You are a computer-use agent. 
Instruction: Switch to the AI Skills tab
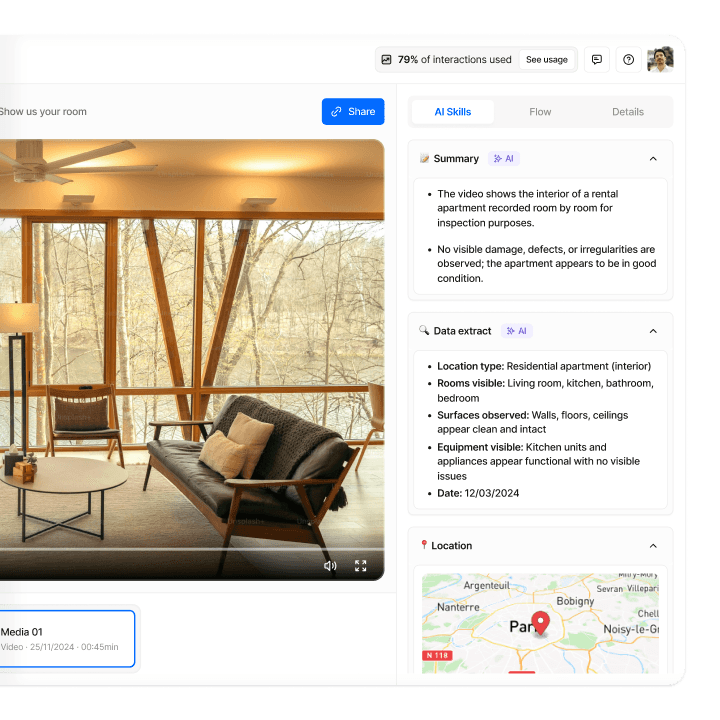(453, 112)
